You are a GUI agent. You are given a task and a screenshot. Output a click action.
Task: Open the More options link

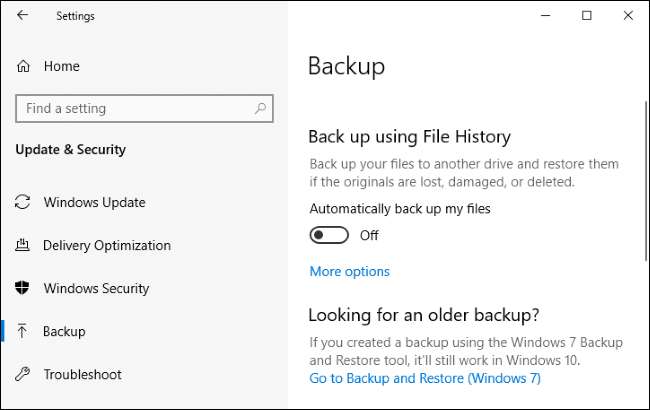coord(349,271)
